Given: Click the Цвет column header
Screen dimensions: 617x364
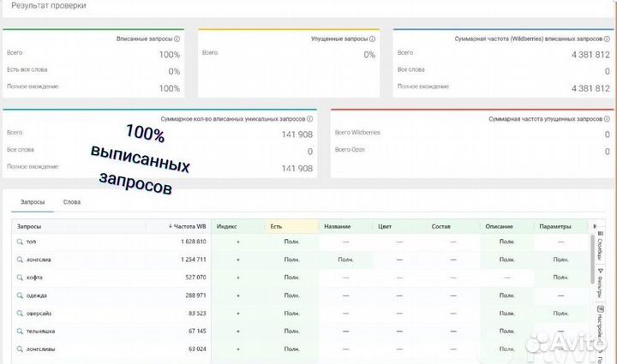Looking at the screenshot, I should coord(385,226).
